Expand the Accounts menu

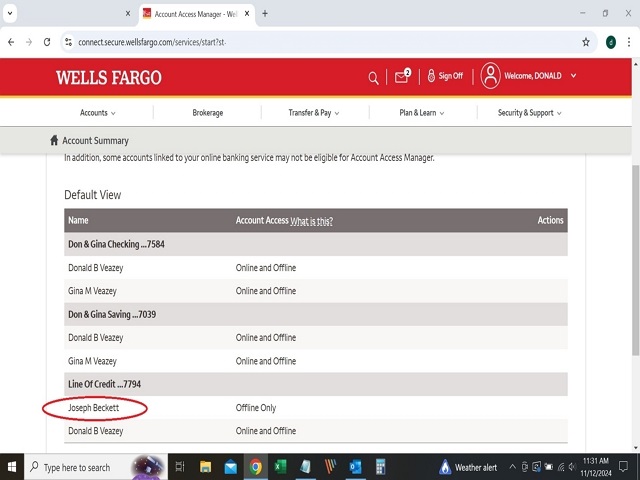98,113
